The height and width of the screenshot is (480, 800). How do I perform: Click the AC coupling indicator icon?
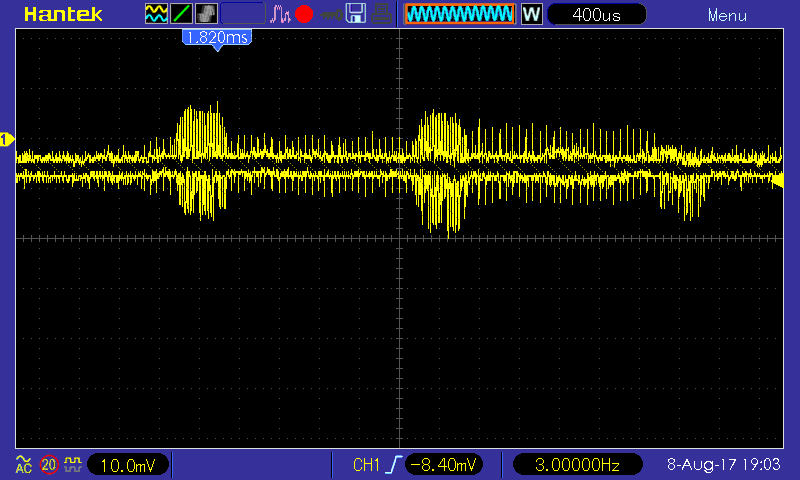(x=23, y=464)
